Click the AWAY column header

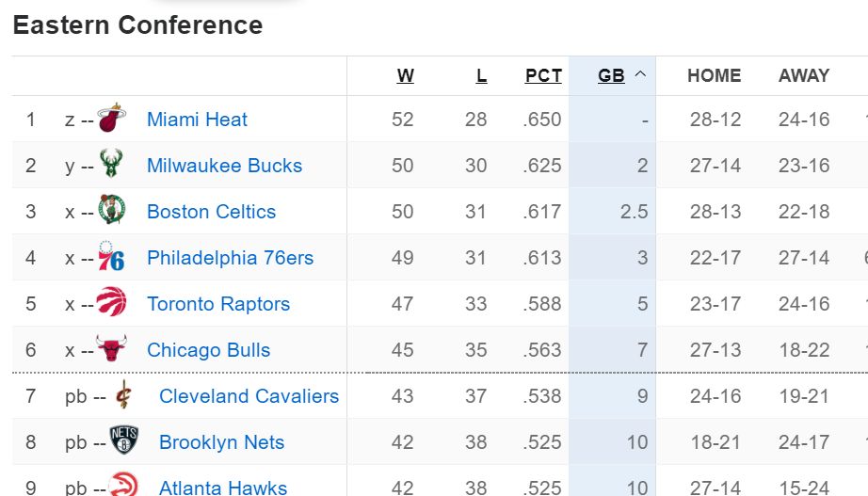click(x=803, y=76)
